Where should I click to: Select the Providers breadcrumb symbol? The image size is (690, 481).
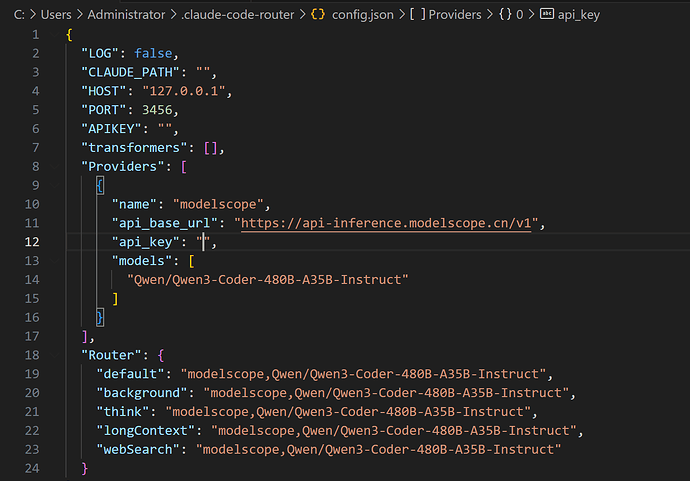point(455,15)
